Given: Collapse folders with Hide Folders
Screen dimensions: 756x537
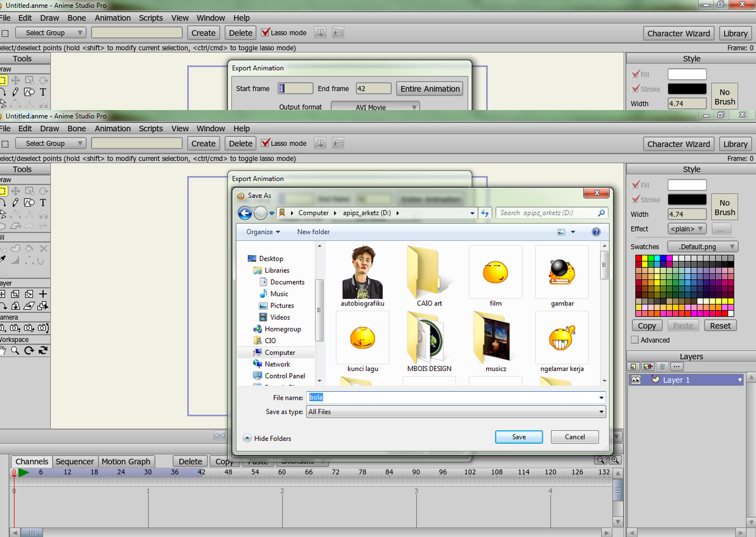Looking at the screenshot, I should click(x=267, y=438).
